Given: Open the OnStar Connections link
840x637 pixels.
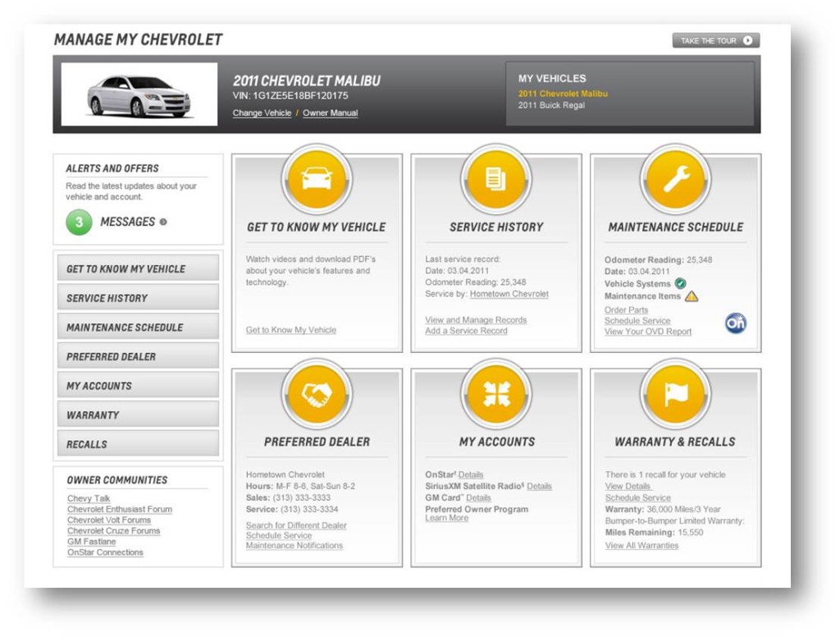Looking at the screenshot, I should 105,552.
